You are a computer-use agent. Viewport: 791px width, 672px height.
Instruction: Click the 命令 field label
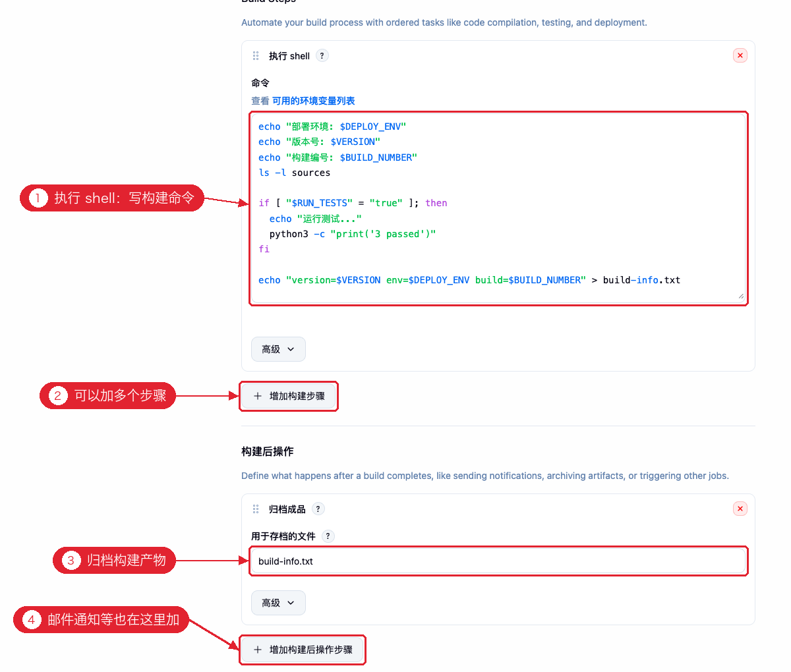coord(260,83)
